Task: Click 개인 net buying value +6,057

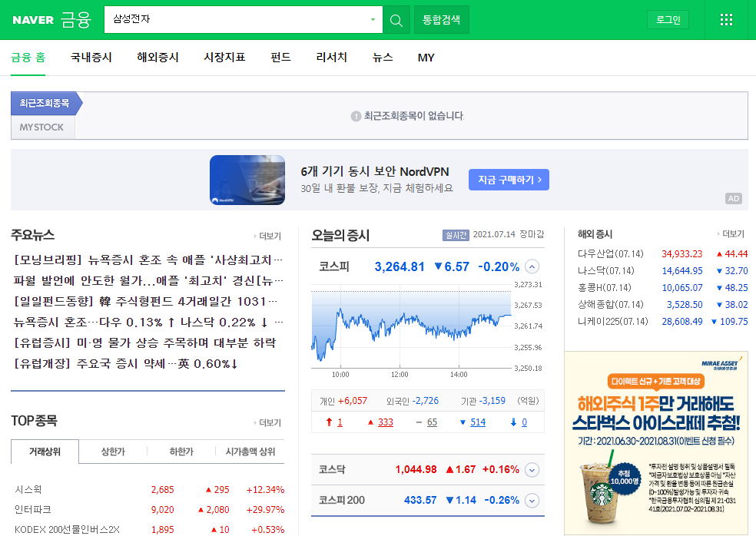Action: tap(353, 401)
